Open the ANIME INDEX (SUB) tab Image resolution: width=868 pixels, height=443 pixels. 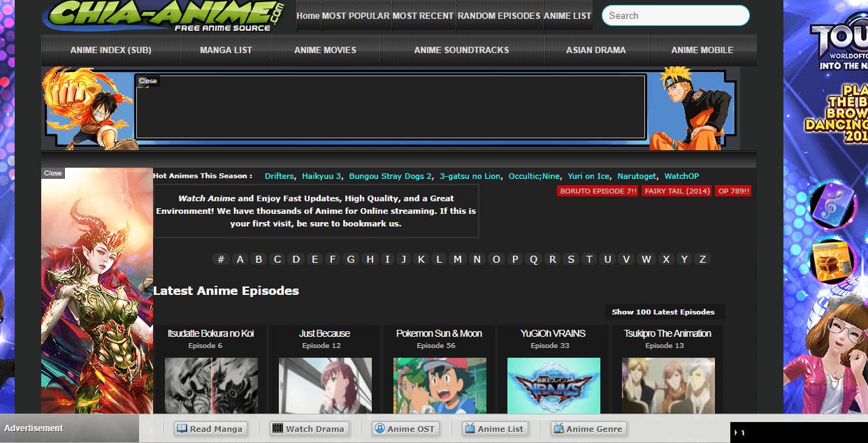(111, 50)
